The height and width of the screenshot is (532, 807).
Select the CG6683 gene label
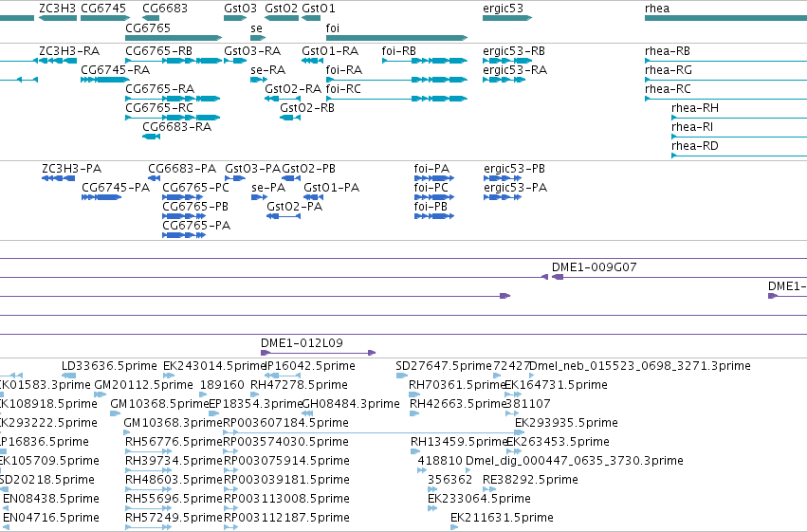(165, 9)
